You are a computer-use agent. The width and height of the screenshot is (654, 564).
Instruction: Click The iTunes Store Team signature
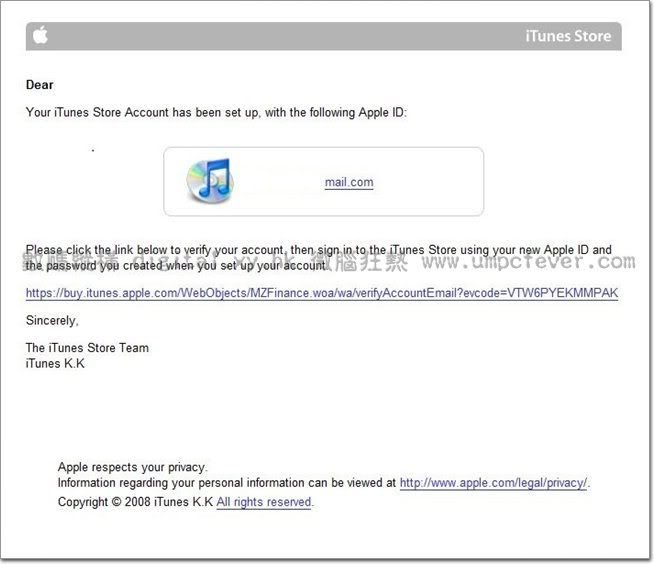pos(87,348)
